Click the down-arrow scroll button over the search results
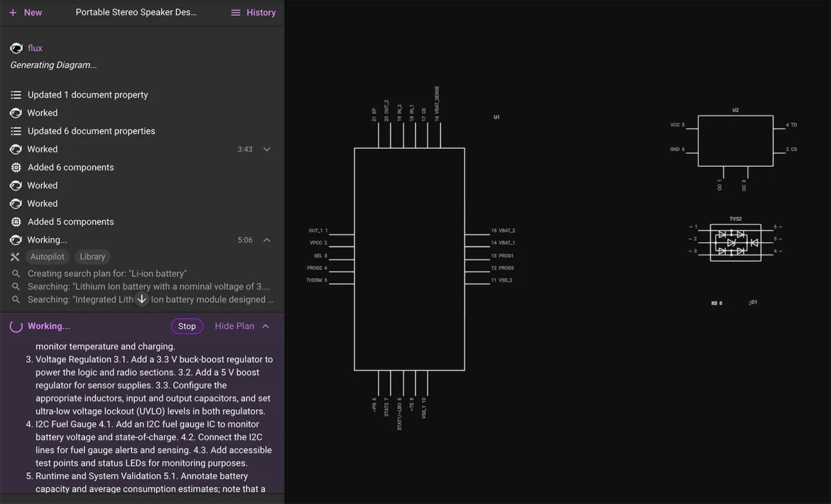This screenshot has height=504, width=831. coord(142,298)
